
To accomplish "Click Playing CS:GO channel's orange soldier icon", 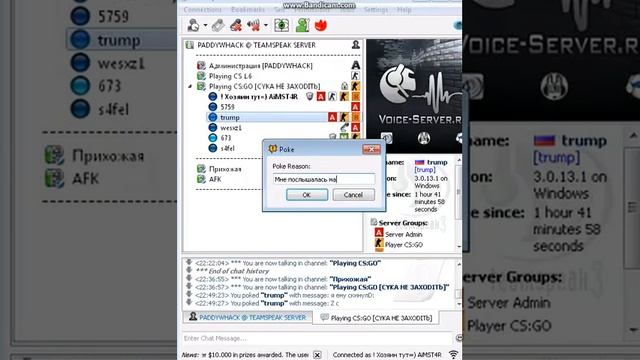I will [x=356, y=86].
